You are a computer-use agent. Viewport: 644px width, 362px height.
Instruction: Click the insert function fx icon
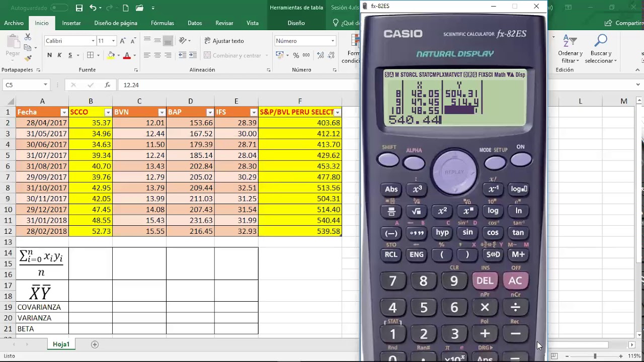107,85
